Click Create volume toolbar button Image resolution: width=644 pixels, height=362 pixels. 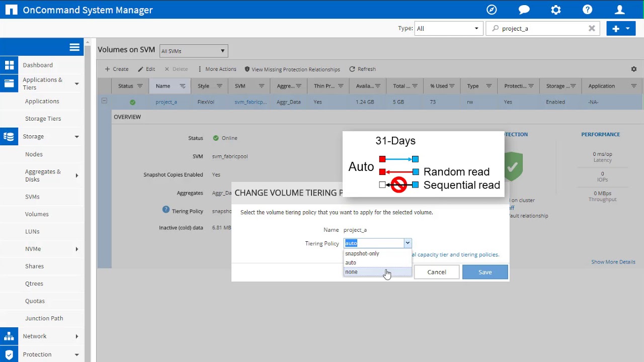tap(116, 69)
